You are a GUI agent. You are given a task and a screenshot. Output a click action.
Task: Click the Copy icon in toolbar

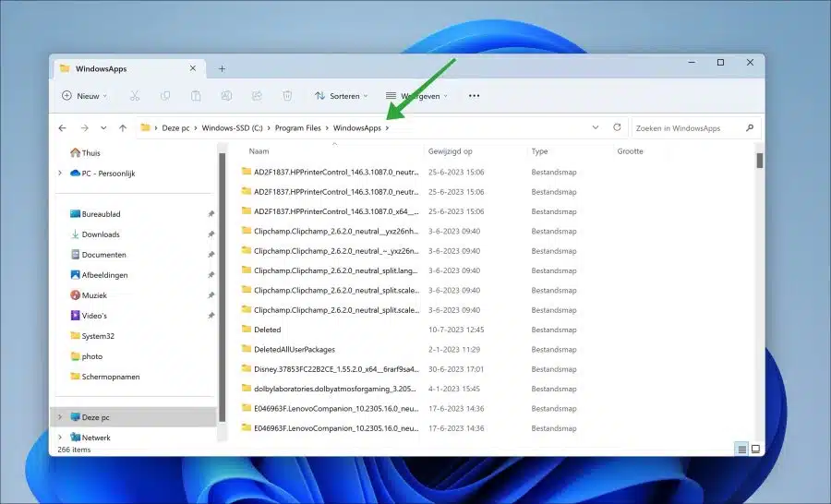coord(165,96)
